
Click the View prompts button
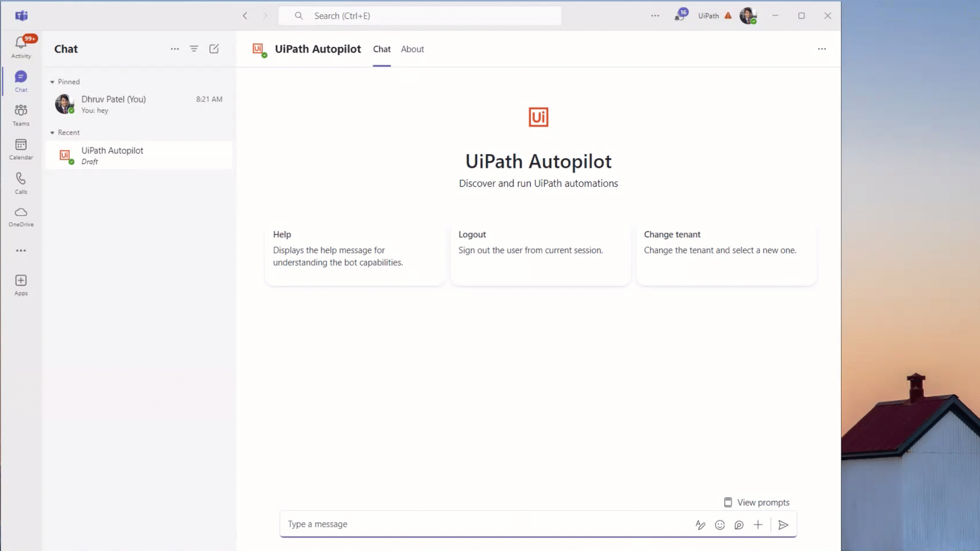[756, 502]
